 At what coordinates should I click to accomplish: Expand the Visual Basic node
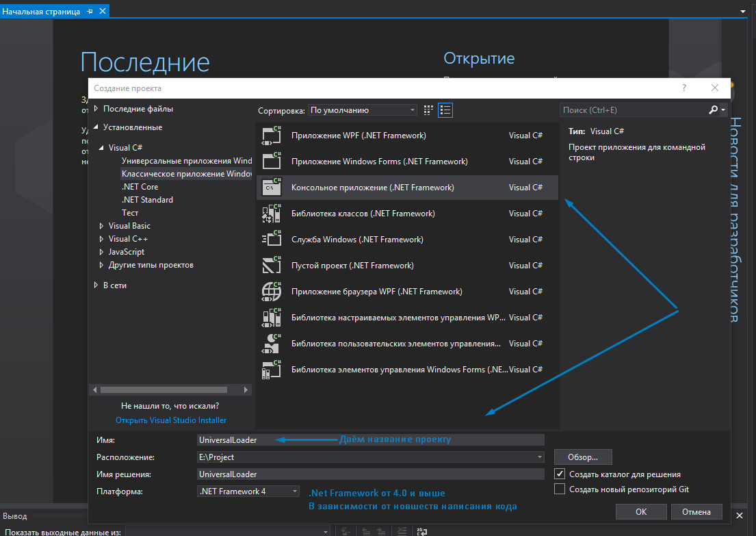101,226
